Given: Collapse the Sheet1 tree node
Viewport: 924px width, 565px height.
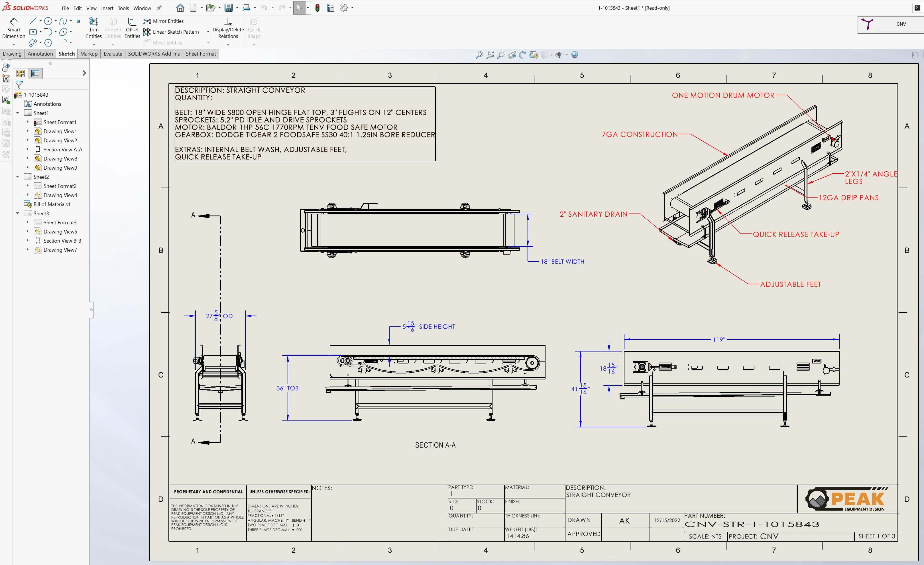Looking at the screenshot, I should [18, 113].
